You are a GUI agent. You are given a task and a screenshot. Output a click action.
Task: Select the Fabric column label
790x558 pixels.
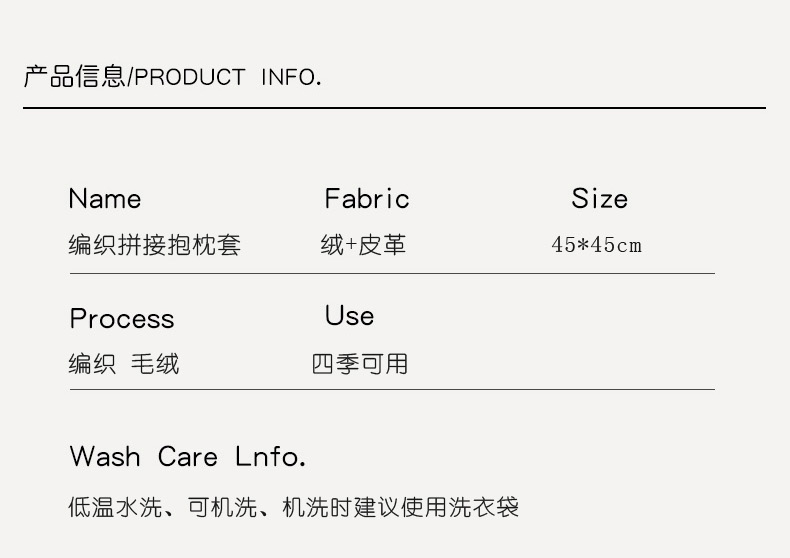(367, 199)
